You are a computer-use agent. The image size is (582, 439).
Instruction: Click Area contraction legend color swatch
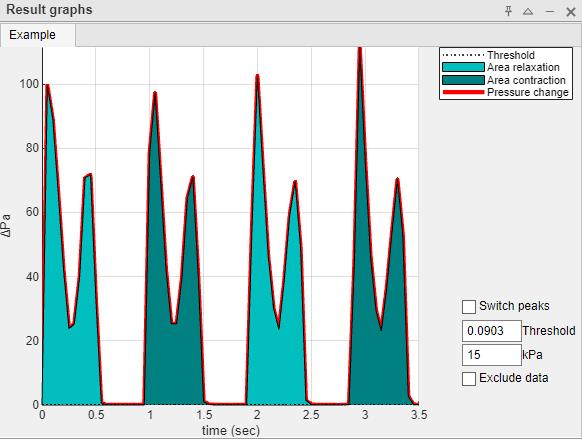tap(463, 80)
